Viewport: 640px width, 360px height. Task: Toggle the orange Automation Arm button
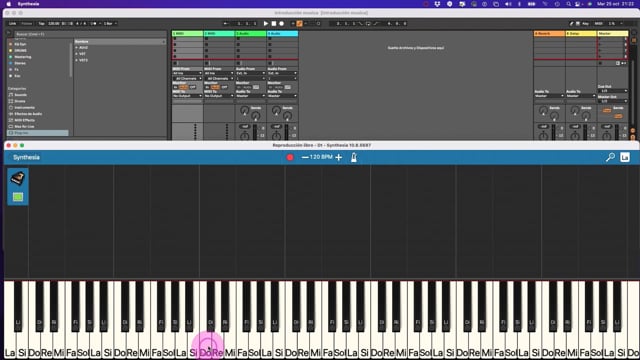pyautogui.click(x=299, y=24)
